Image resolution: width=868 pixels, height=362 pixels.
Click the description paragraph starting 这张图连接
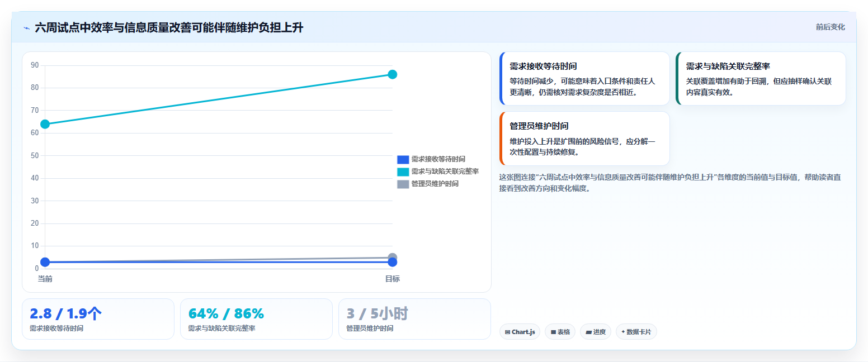click(x=670, y=183)
